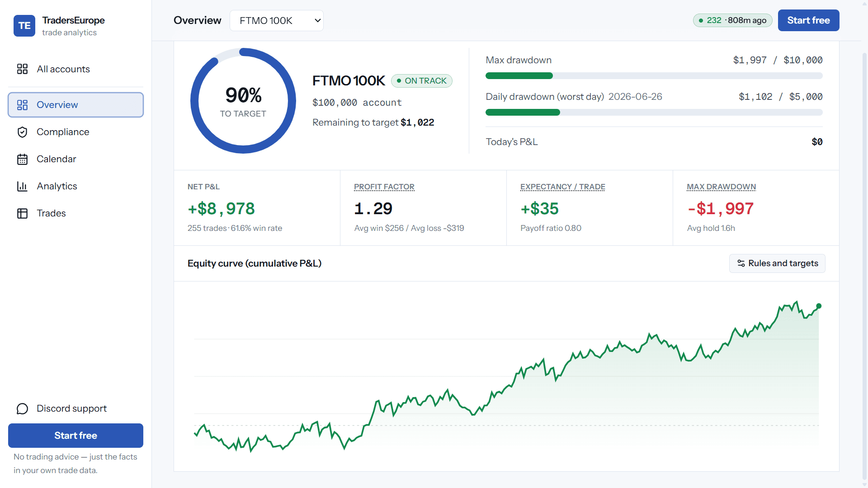This screenshot has width=868, height=488.
Task: Click the sidebar Start free button
Action: point(75,436)
